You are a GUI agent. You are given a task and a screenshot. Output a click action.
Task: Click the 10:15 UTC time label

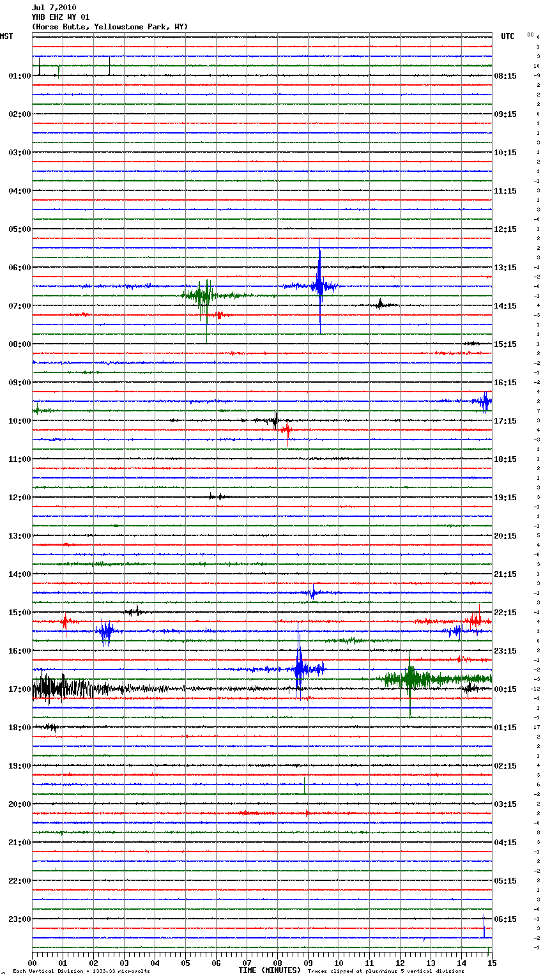(505, 153)
